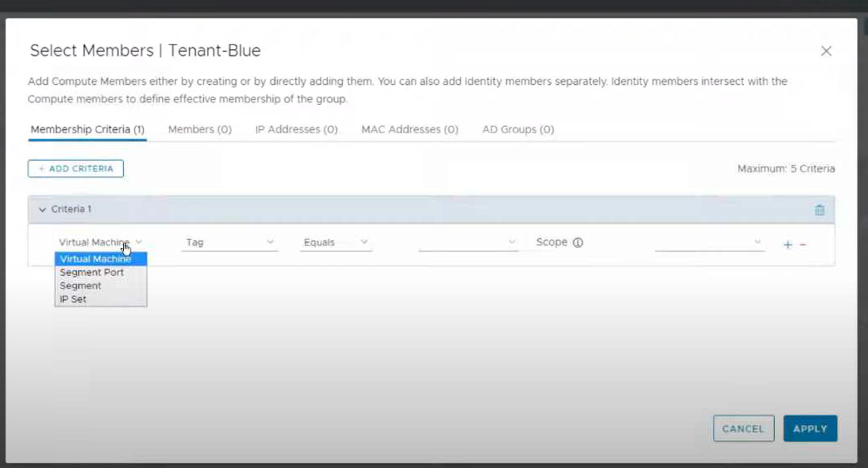Collapse the Criteria 1 section

click(42, 210)
